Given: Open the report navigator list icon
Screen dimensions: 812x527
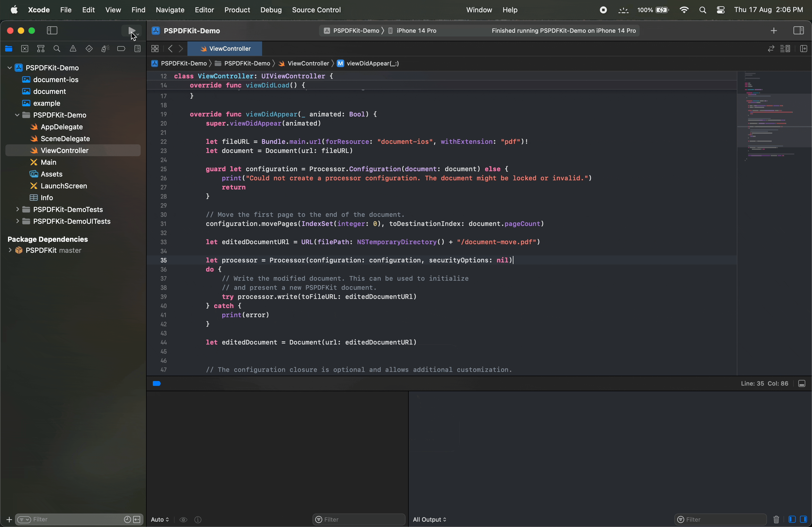Looking at the screenshot, I should click(138, 49).
